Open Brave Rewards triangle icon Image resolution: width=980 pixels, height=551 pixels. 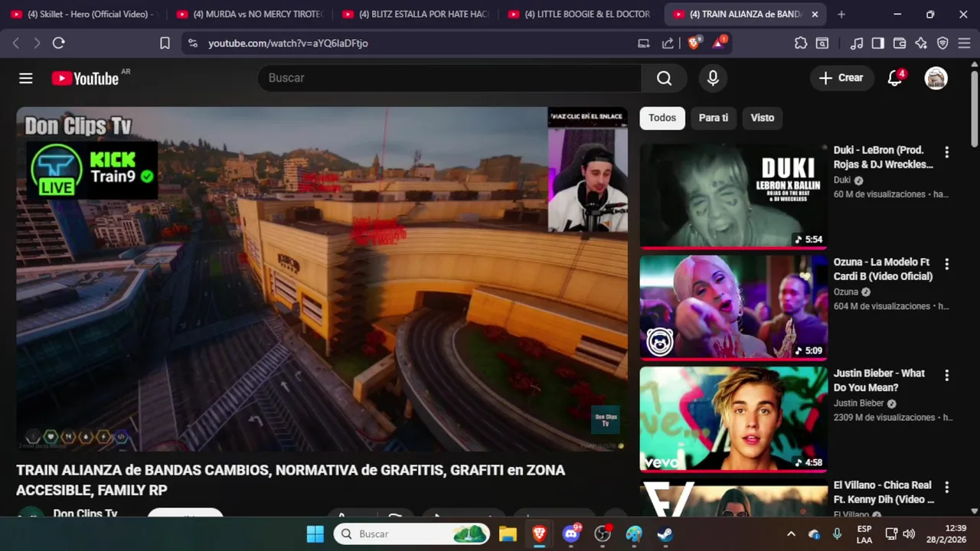click(719, 44)
